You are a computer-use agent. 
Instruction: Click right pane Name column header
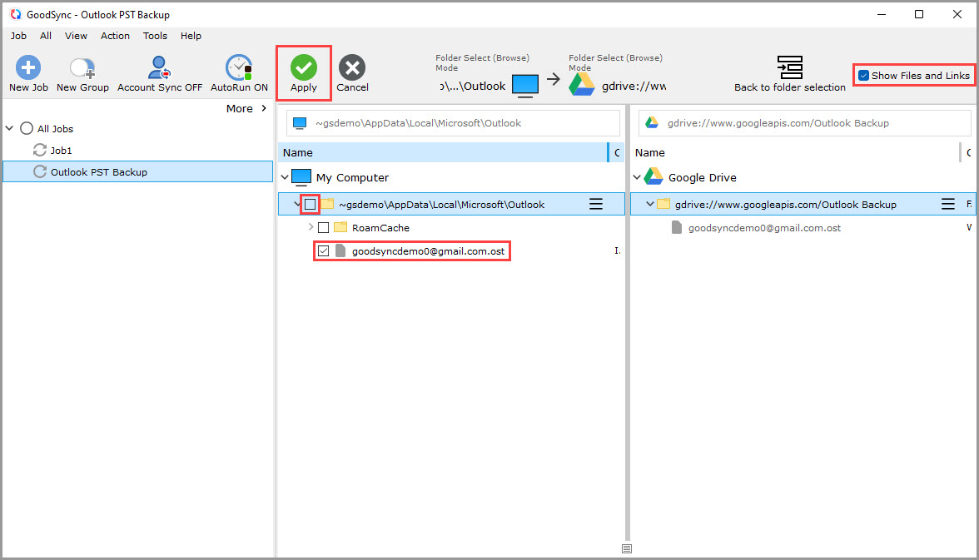(x=795, y=152)
